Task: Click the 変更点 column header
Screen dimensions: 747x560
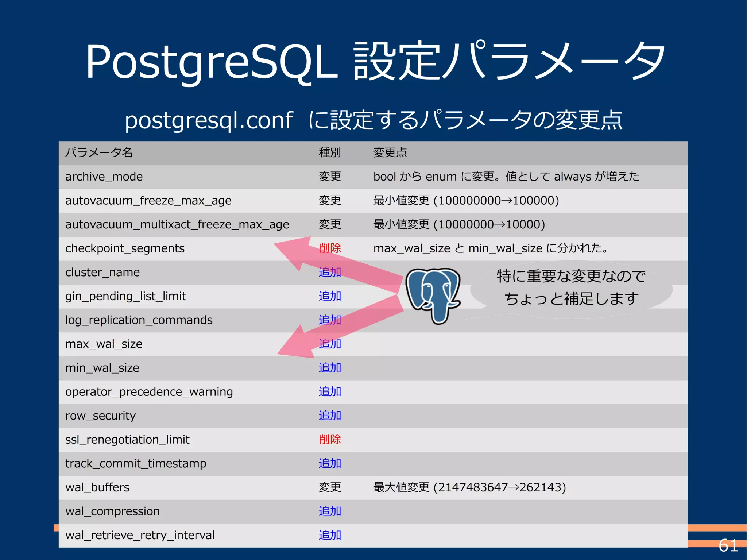Action: click(x=390, y=152)
